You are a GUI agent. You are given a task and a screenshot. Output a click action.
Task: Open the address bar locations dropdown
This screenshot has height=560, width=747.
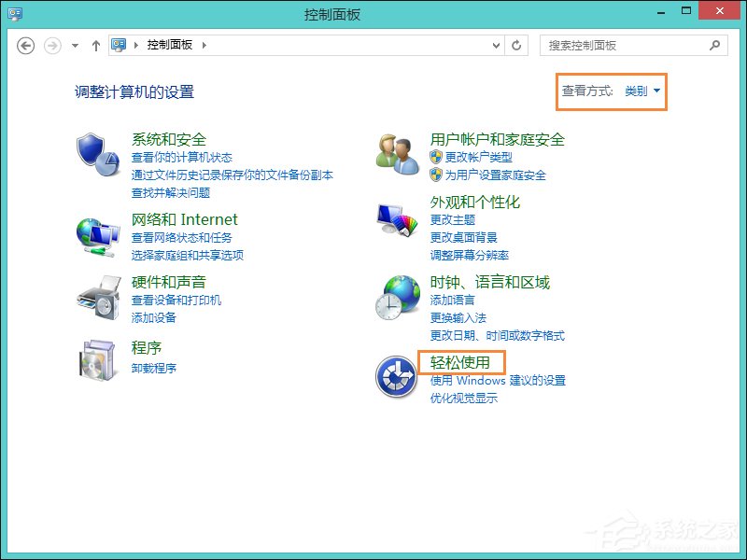click(496, 45)
